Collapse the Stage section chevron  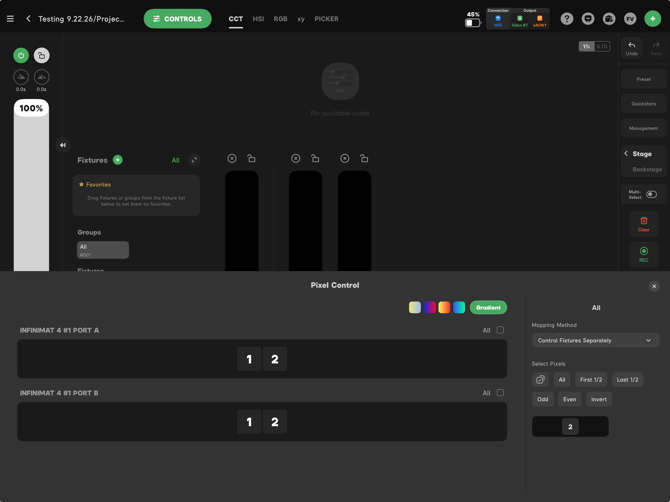626,153
